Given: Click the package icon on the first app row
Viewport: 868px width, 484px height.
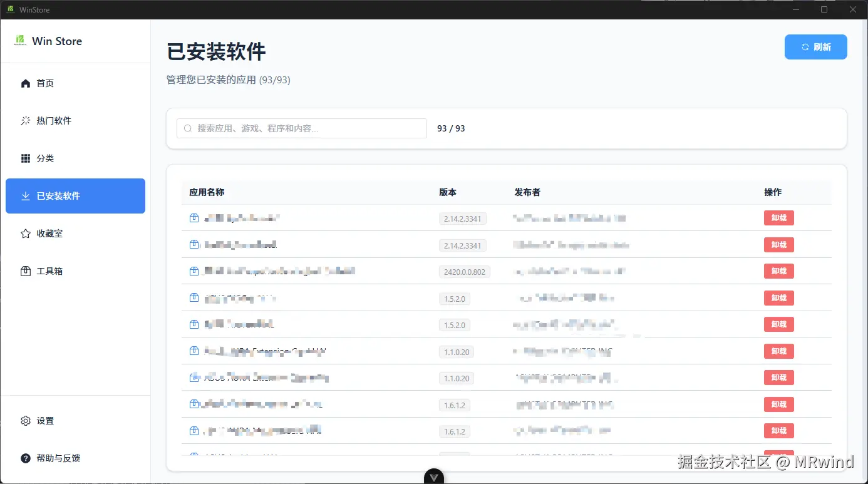Looking at the screenshot, I should tap(194, 218).
